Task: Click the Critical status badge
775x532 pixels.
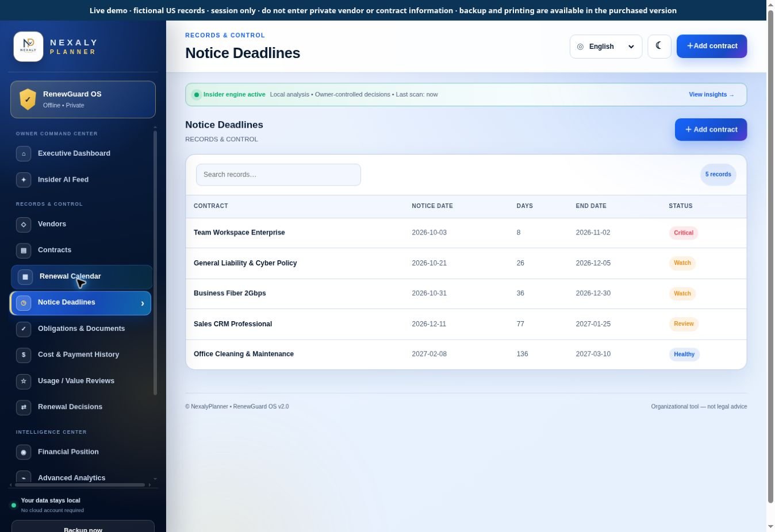Action: pos(683,233)
